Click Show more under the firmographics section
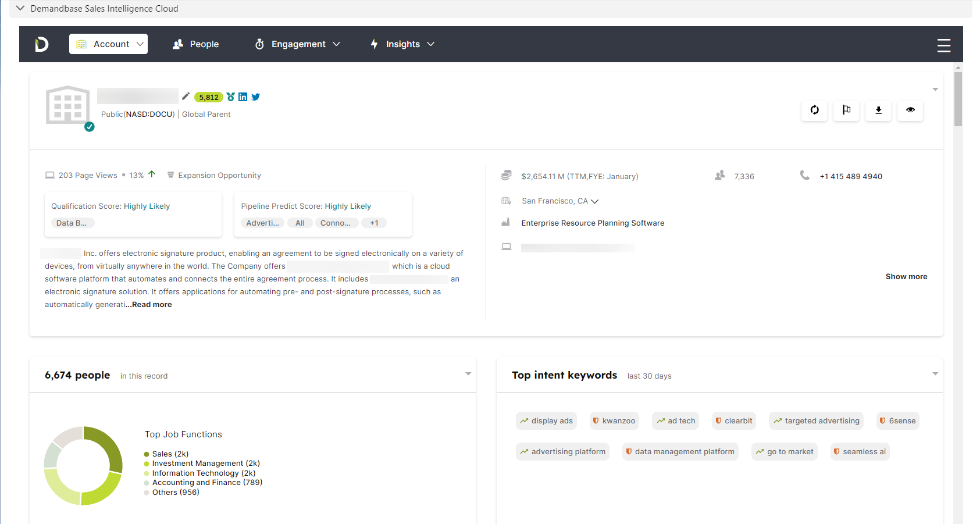 pos(906,276)
